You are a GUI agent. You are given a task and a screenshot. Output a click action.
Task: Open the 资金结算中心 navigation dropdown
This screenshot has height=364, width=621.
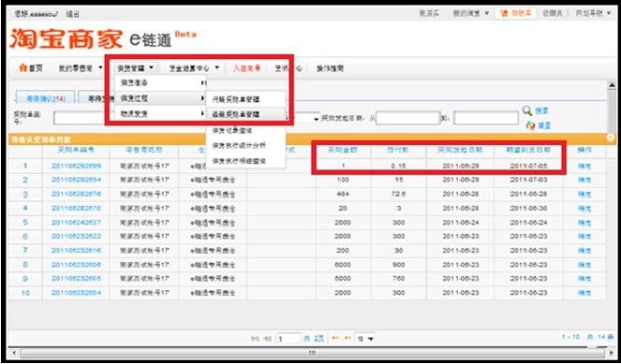coord(194,68)
